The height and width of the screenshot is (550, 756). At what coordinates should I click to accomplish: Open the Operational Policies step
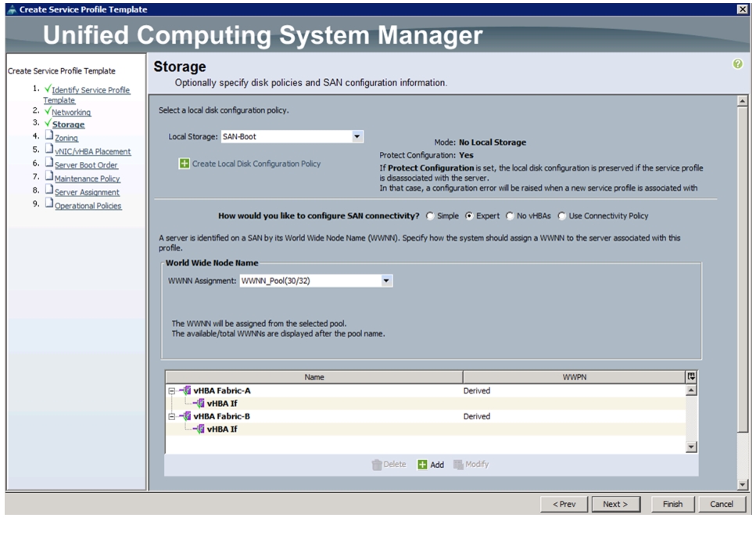88,206
